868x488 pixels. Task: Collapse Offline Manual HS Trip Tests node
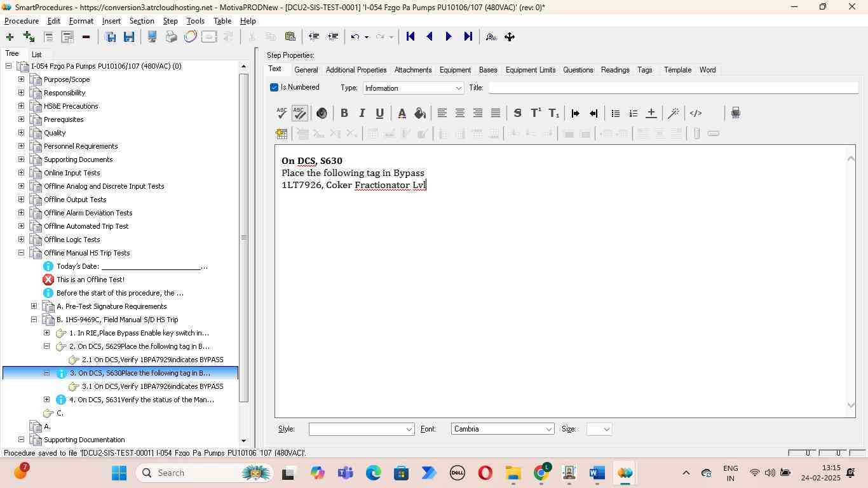(21, 253)
